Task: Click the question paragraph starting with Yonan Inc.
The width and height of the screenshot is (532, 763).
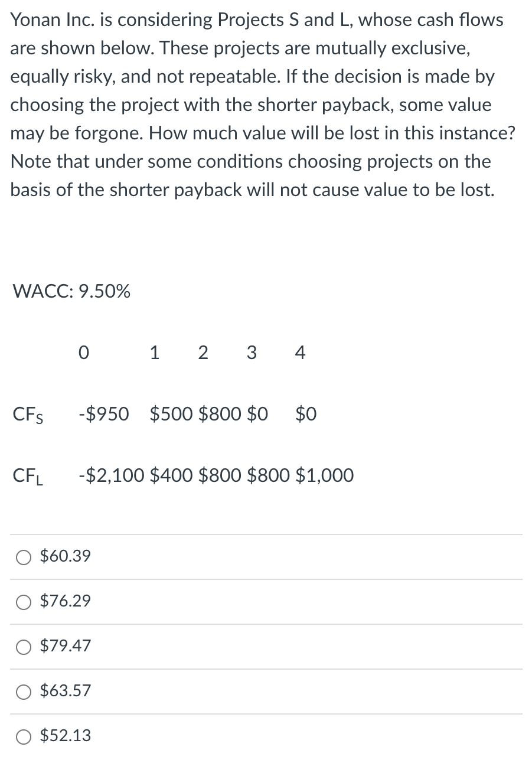Action: click(x=263, y=105)
